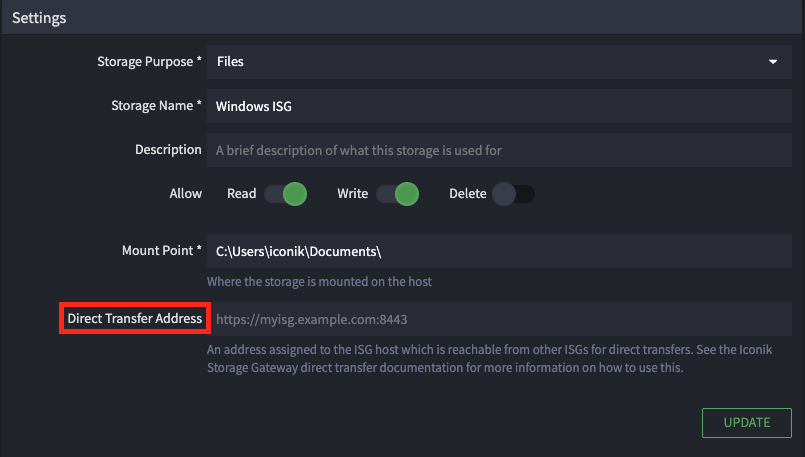Screen dimensions: 805x457
Task: Click the Storage Name label
Action: coord(157,105)
